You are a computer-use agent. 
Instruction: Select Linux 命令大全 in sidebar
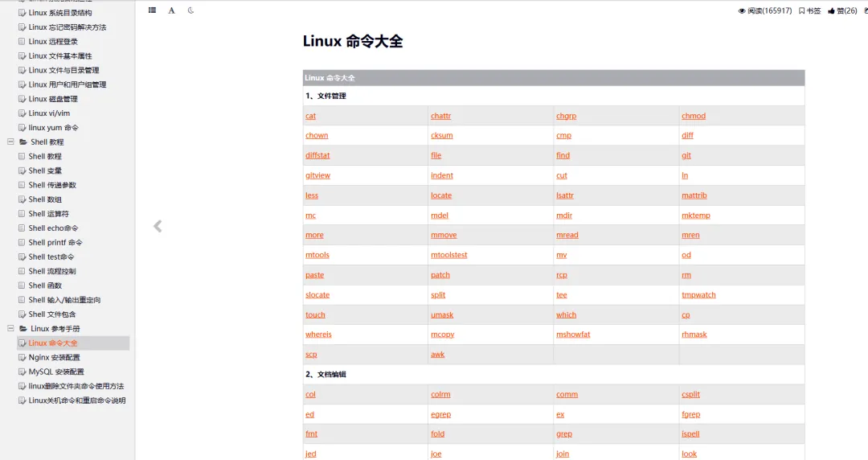(x=53, y=343)
